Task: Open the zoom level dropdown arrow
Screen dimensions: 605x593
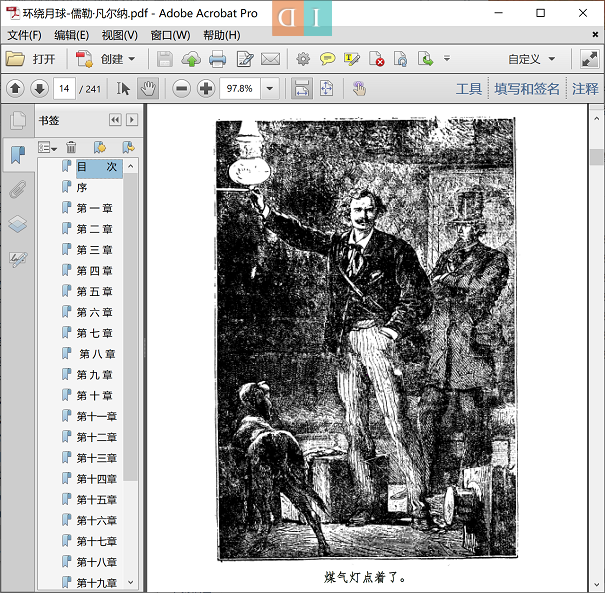Action: tap(270, 89)
